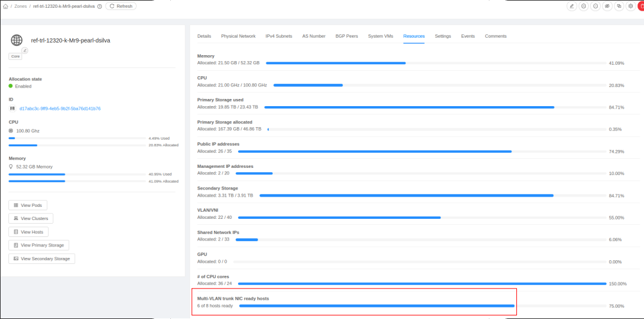Click the Management IP addresses progress bar
The height and width of the screenshot is (319, 644).
(x=420, y=173)
